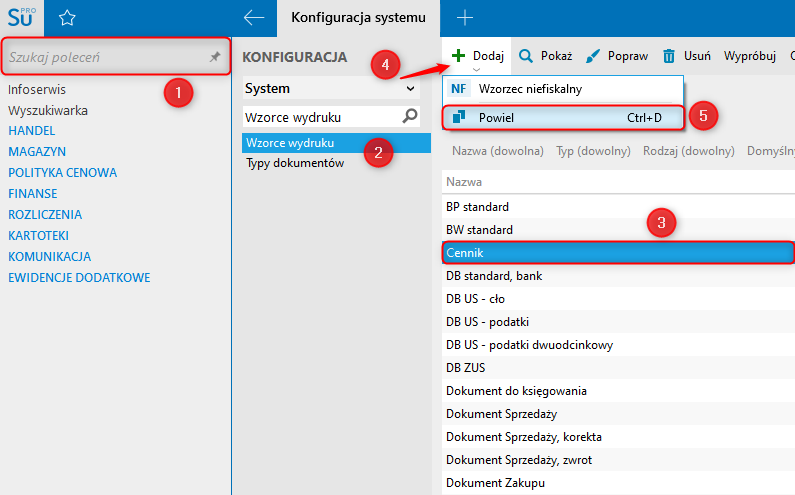Click the favorites star icon
Image resolution: width=795 pixels, height=495 pixels.
coord(67,17)
